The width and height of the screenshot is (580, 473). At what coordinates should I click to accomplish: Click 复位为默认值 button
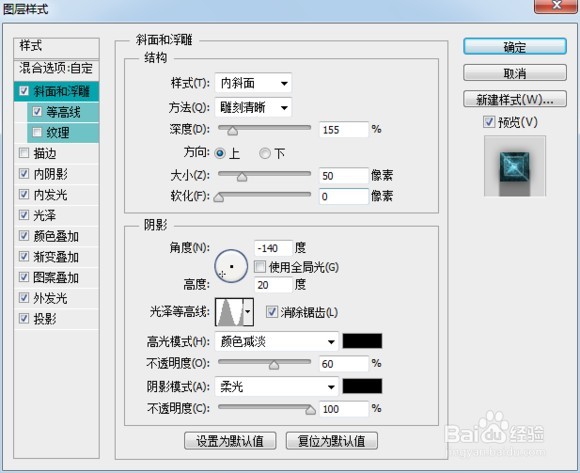[x=332, y=441]
